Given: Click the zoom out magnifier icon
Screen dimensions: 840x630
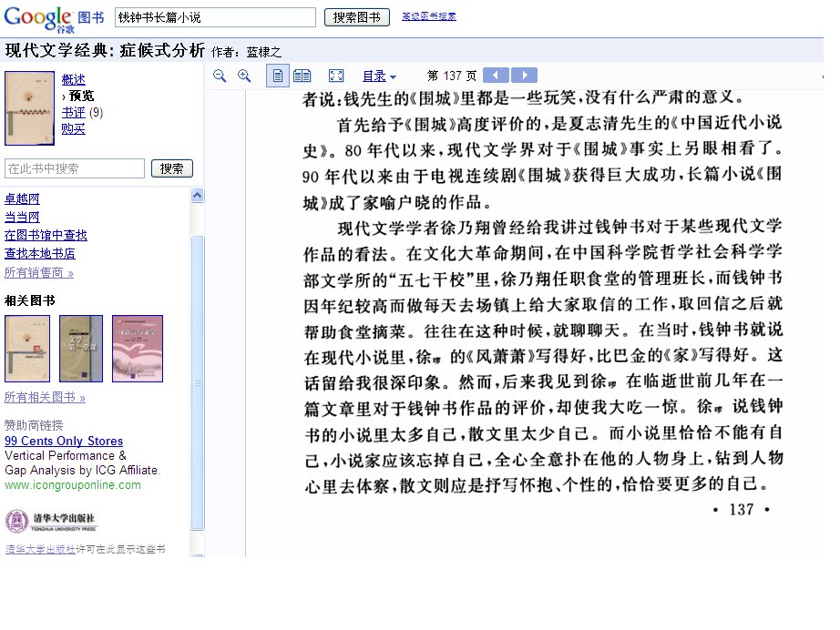Looking at the screenshot, I should click(x=220, y=76).
